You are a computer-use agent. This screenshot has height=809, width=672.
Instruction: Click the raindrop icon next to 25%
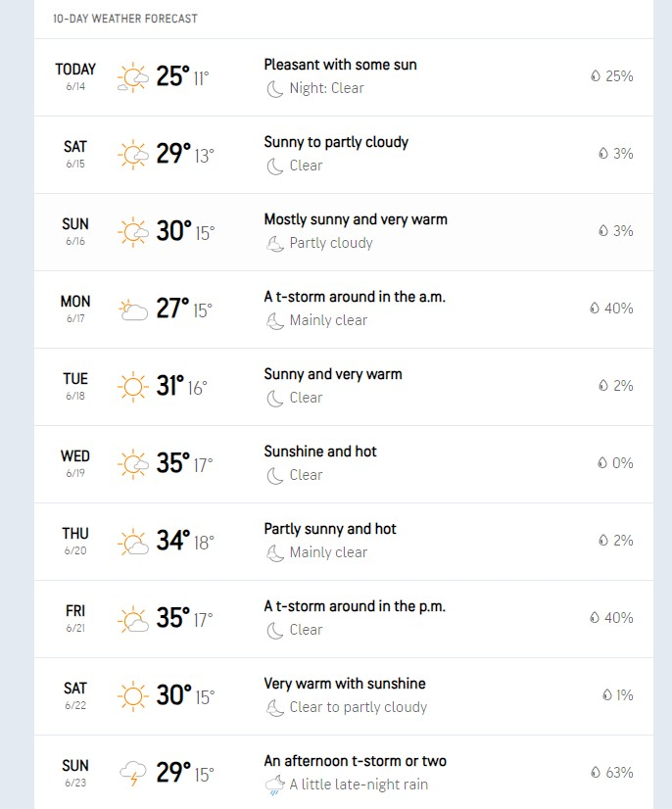coord(595,76)
